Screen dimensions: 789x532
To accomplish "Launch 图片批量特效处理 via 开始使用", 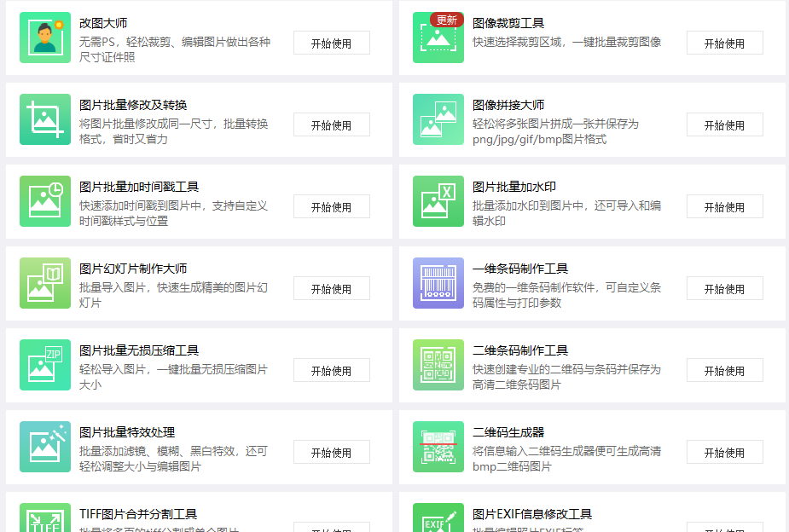I will [332, 453].
